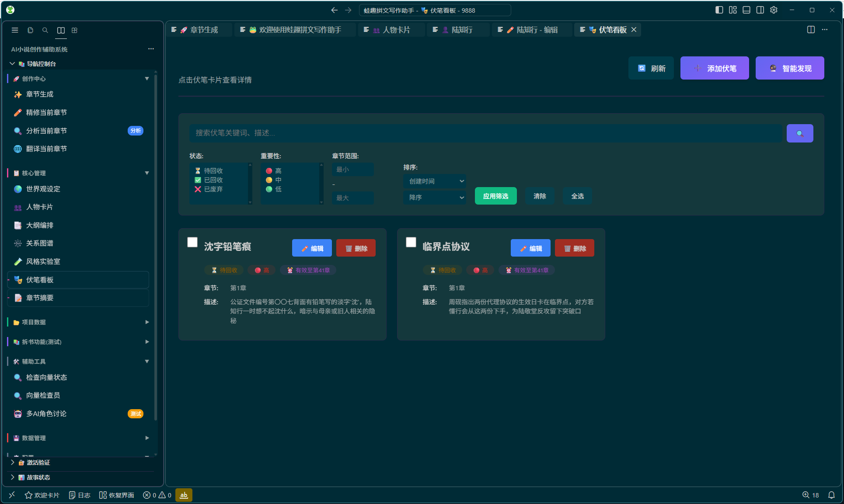Select the book panel icon in sidebar toolbar

[x=61, y=30]
